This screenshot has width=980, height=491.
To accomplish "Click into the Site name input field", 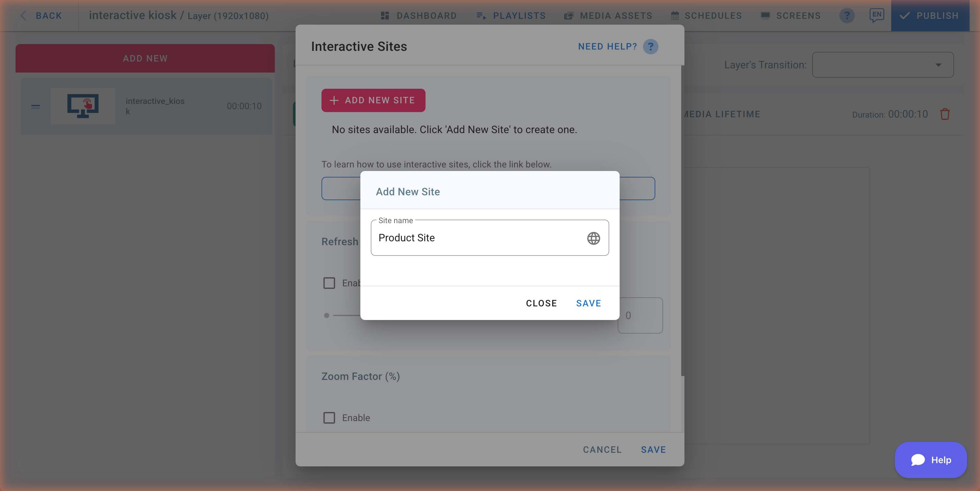I will (475, 238).
